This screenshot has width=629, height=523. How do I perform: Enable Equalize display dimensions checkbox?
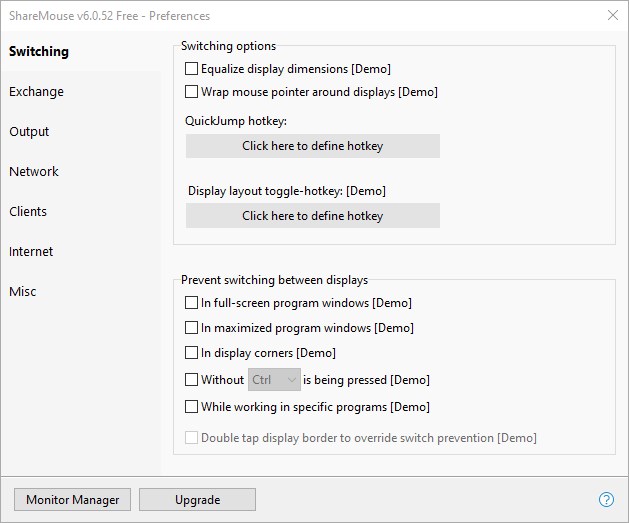(192, 69)
